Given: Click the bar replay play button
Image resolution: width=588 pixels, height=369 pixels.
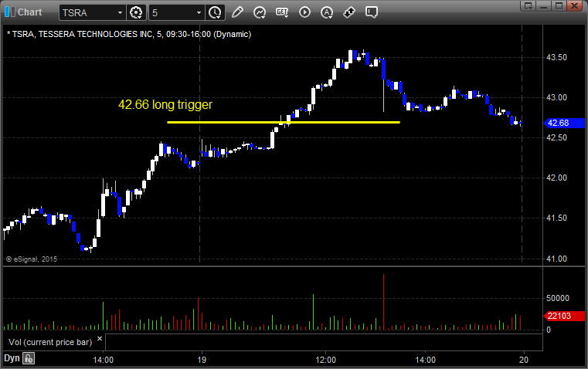Looking at the screenshot, I should (304, 12).
